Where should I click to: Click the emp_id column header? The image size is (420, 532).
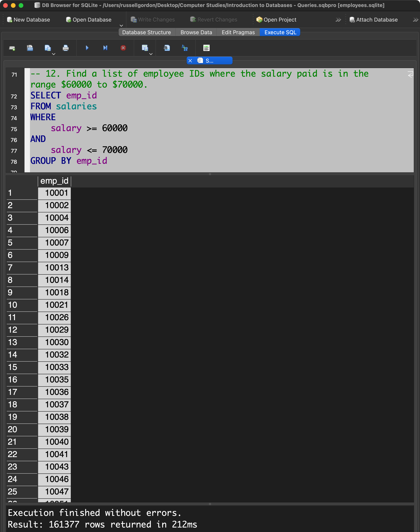click(54, 181)
